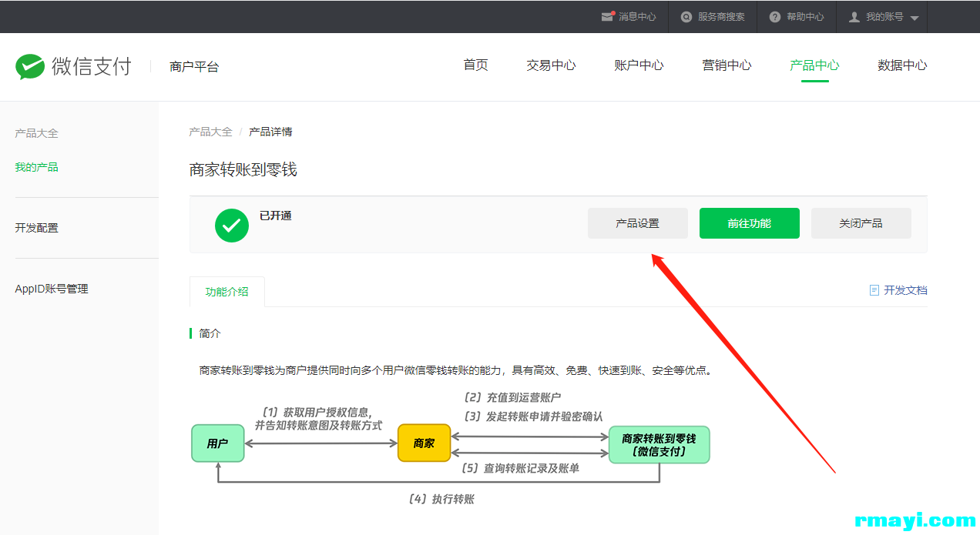Image resolution: width=980 pixels, height=535 pixels.
Task: Open 数据中心 in top navigation
Action: [902, 65]
